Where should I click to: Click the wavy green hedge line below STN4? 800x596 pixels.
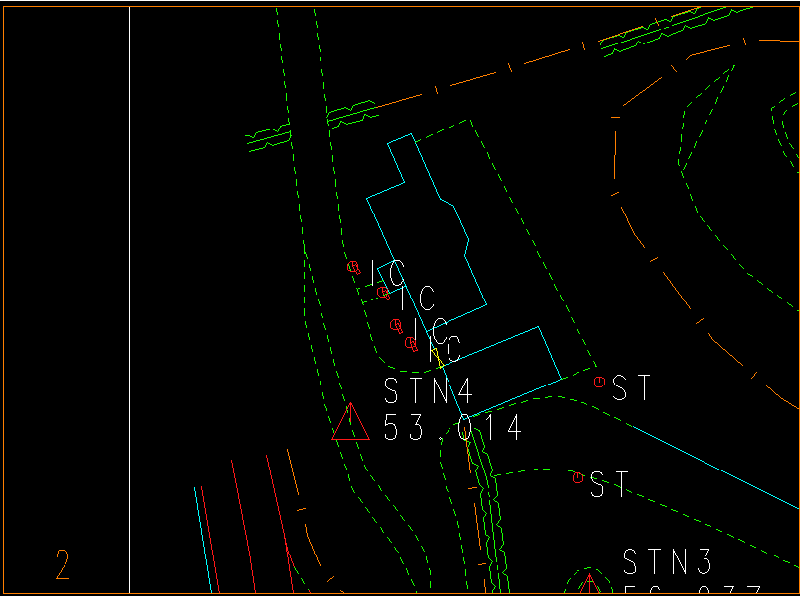pyautogui.click(x=485, y=500)
